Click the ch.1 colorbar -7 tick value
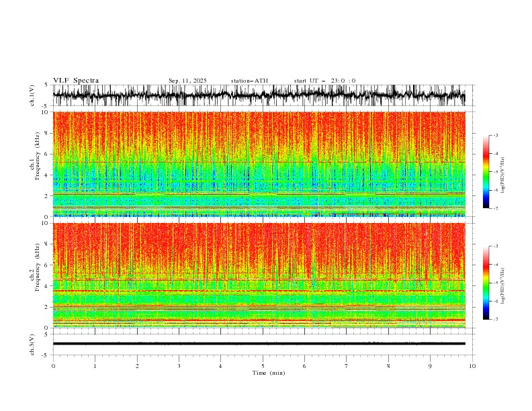532x411 pixels. click(x=495, y=208)
